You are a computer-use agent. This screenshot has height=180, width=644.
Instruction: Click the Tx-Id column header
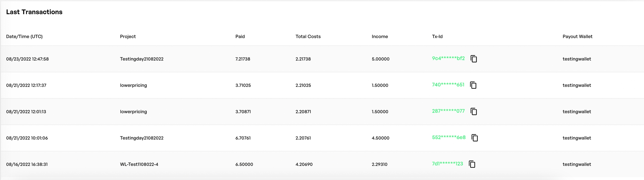(x=437, y=37)
